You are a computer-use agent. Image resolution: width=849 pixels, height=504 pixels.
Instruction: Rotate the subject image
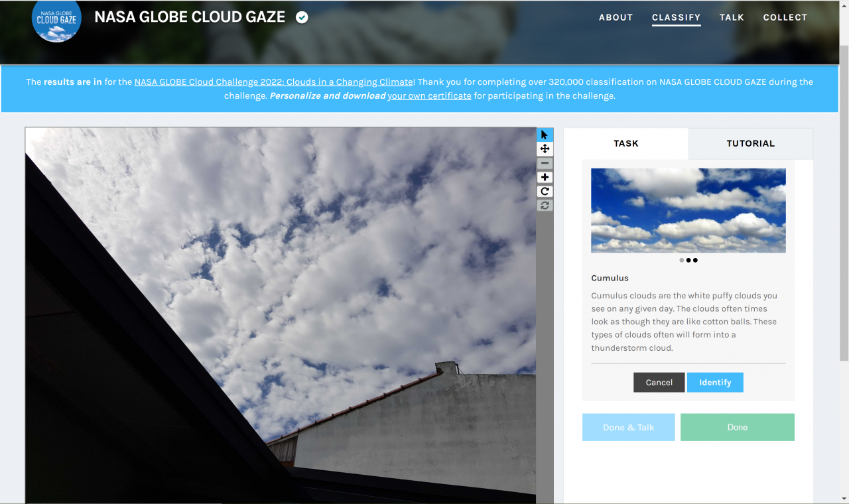tap(545, 192)
